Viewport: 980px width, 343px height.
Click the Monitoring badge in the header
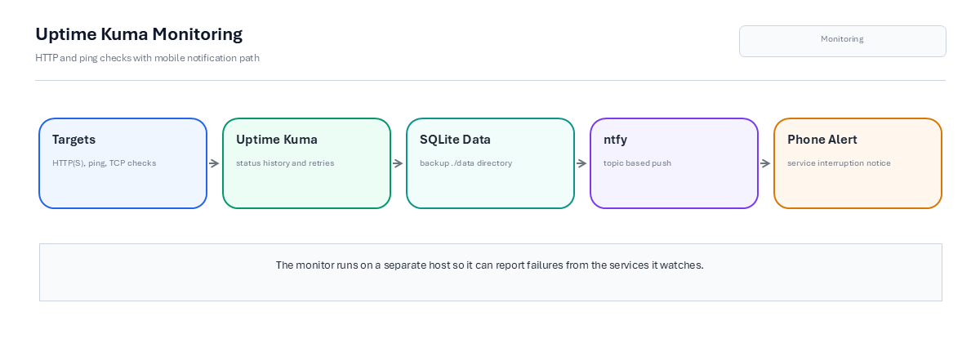click(x=842, y=41)
